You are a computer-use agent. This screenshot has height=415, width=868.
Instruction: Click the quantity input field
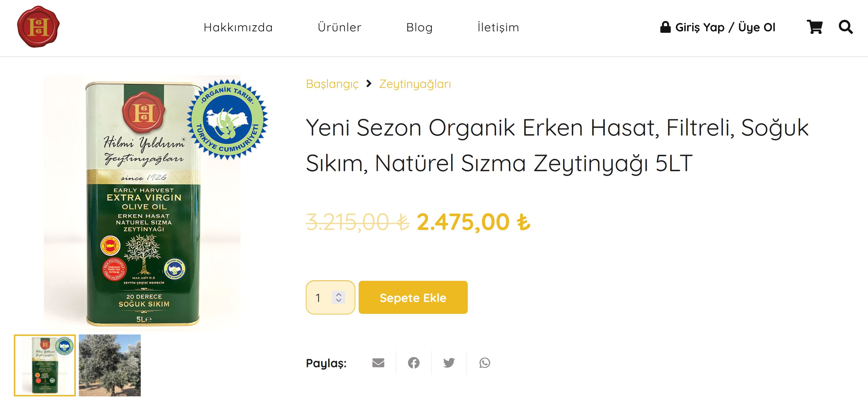[330, 297]
